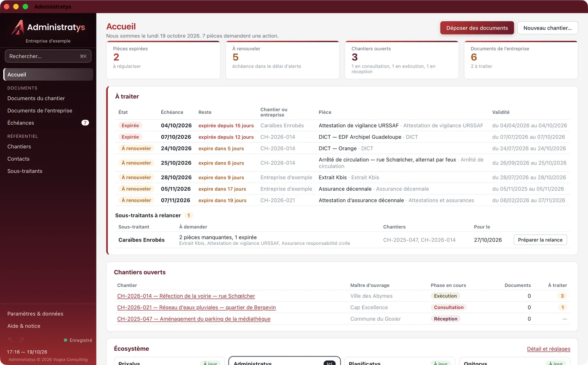Open the Chantiers ouverts summary card
Screen dimensions: 588x365
(x=402, y=60)
